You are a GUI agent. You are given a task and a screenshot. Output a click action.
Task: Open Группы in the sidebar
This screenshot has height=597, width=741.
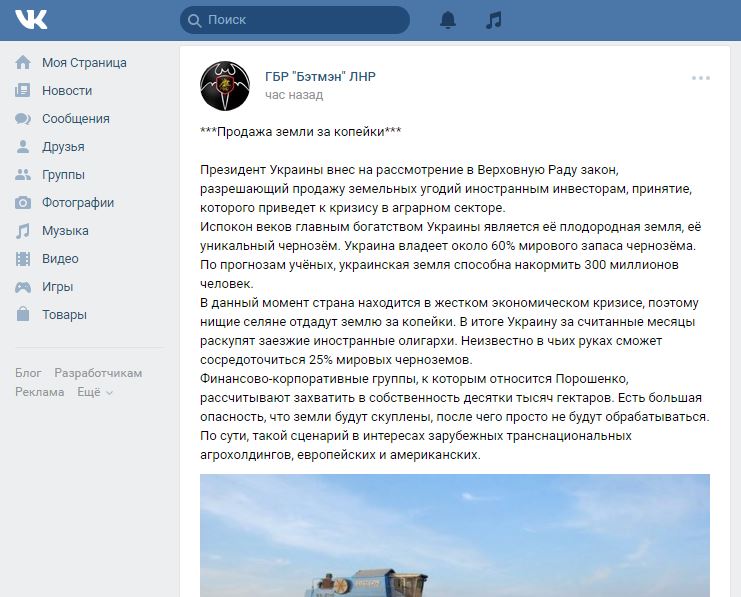click(x=63, y=174)
